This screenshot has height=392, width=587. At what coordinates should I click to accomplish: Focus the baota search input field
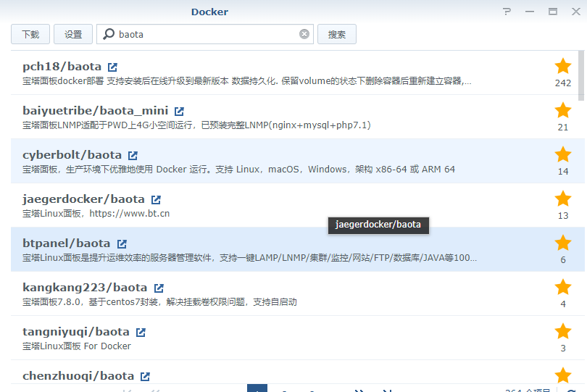coord(205,34)
